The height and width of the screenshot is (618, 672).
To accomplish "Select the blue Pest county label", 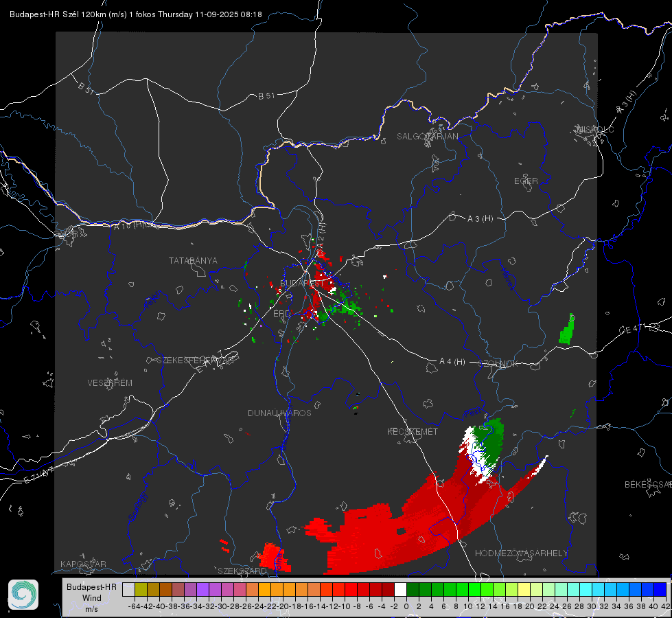I will pos(472,413).
